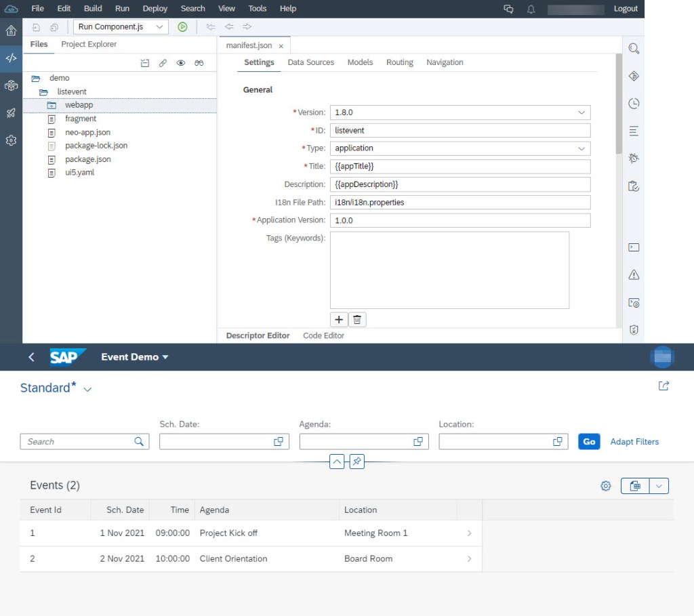Open the history clock icon on right sidebar

633,103
